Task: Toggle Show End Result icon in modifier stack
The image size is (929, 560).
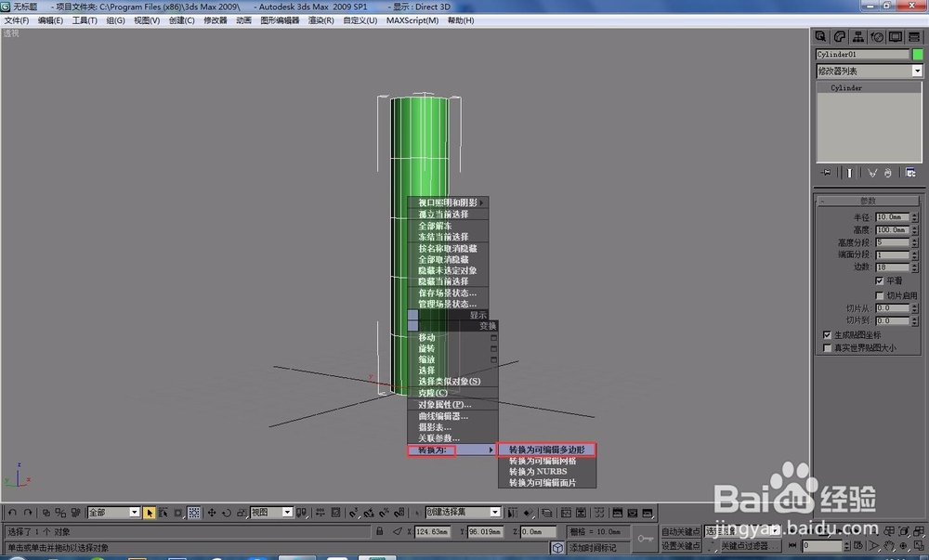Action: (849, 173)
